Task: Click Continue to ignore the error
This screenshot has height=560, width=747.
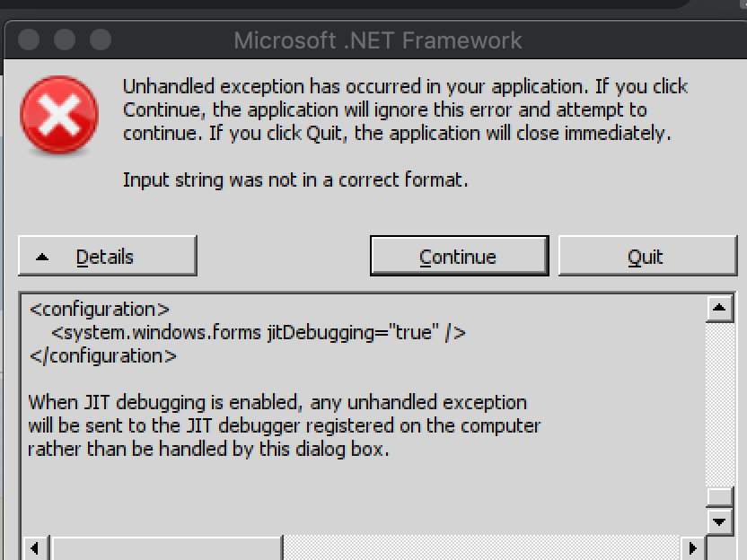Action: pyautogui.click(x=460, y=256)
